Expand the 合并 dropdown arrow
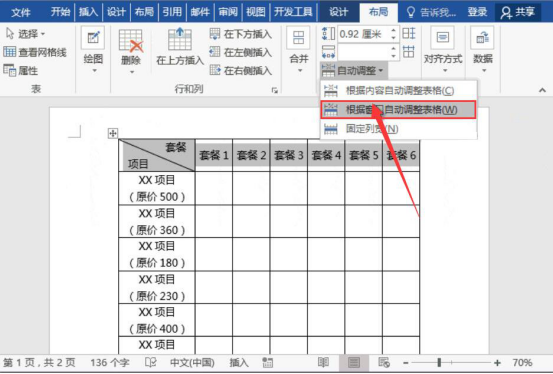Image resolution: width=553 pixels, height=374 pixels. pyautogui.click(x=299, y=71)
